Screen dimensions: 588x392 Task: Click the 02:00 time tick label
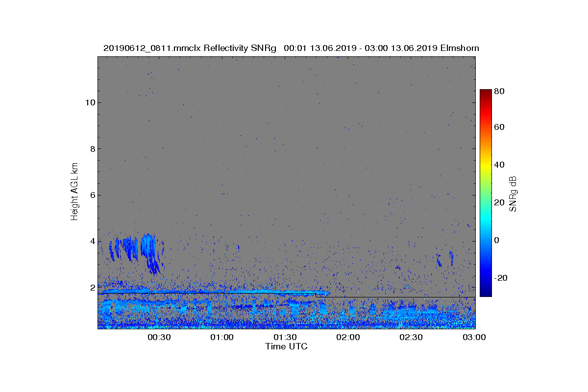point(348,337)
